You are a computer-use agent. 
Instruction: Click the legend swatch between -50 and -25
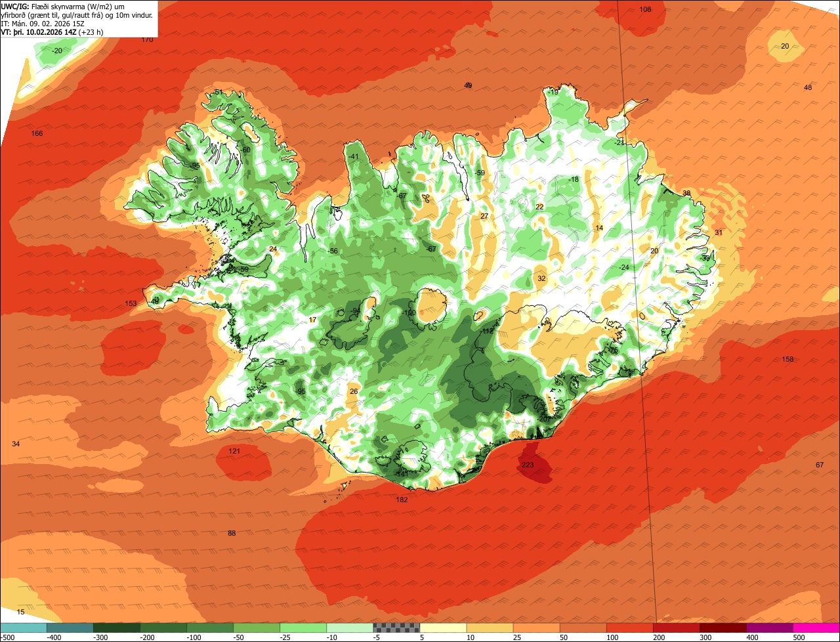pyautogui.click(x=257, y=628)
